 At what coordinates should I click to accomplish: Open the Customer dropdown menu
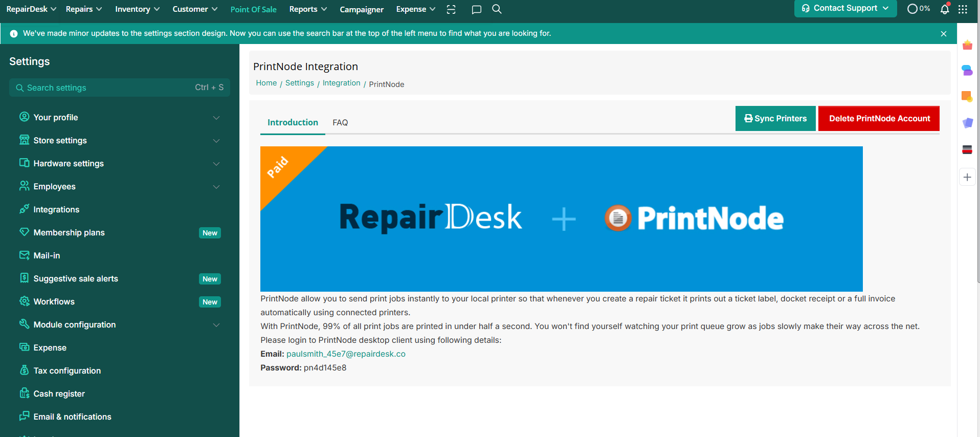pyautogui.click(x=195, y=9)
